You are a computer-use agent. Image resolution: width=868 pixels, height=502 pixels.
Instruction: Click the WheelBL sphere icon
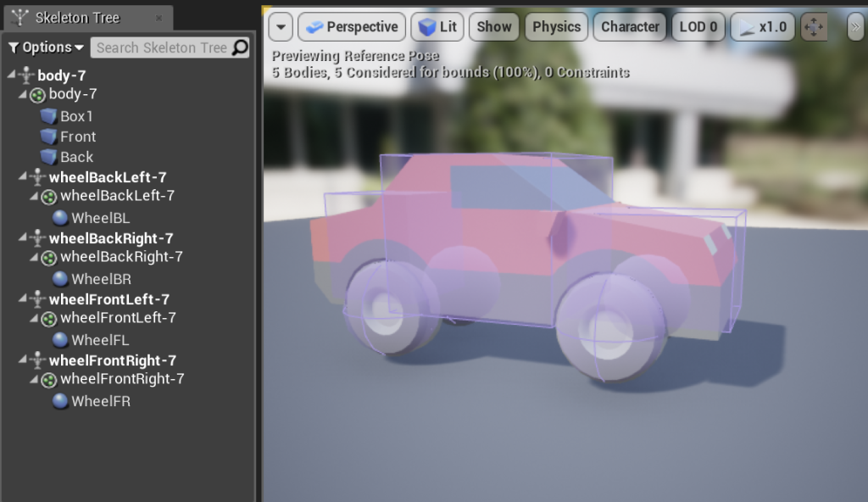(60, 218)
